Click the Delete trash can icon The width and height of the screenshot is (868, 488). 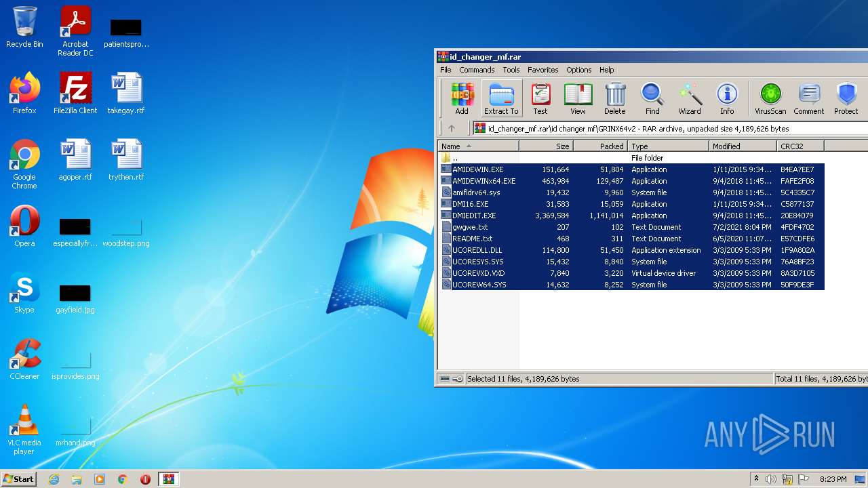[x=615, y=99]
